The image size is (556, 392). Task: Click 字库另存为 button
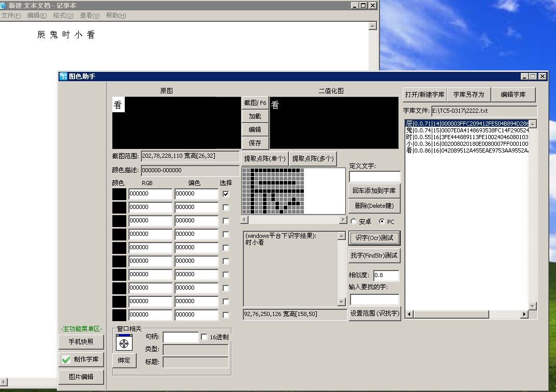point(469,95)
